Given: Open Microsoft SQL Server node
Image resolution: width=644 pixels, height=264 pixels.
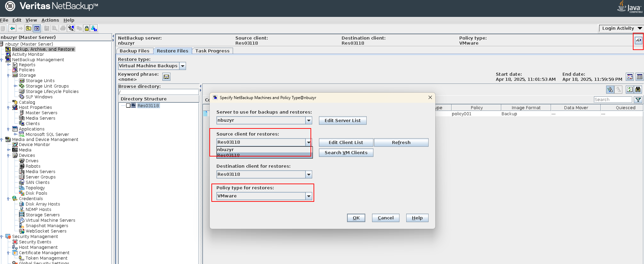Looking at the screenshot, I should pos(47,135).
